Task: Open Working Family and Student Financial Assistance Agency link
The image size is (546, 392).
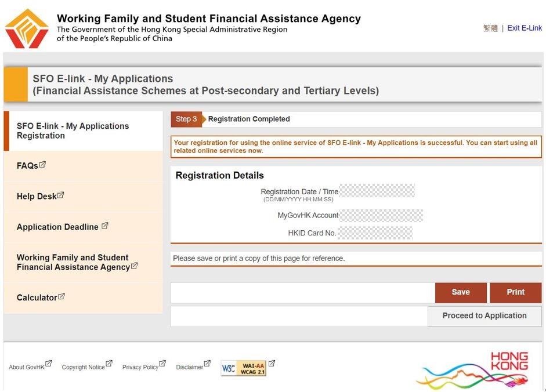Action: click(73, 263)
